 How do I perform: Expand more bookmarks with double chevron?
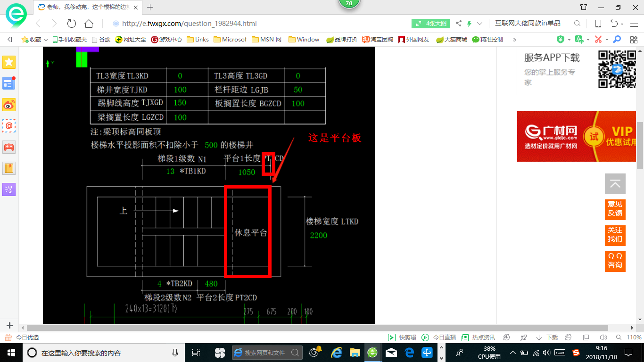coord(514,40)
